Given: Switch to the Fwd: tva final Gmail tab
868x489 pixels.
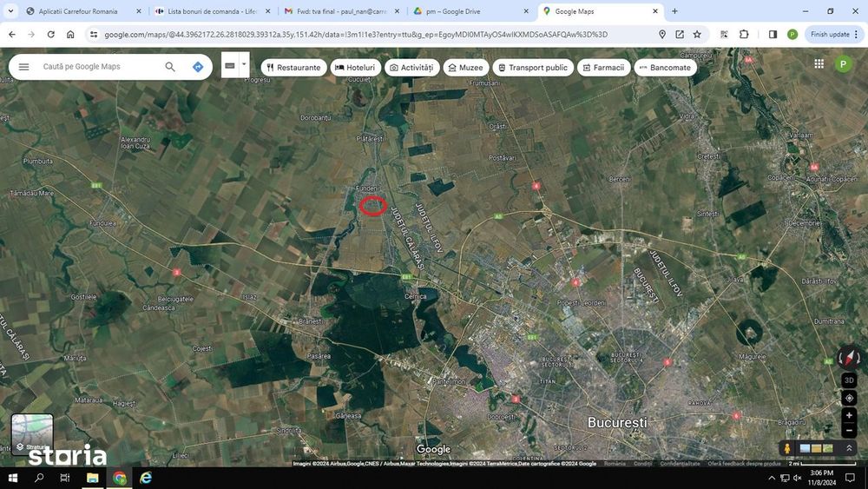Looking at the screenshot, I should coord(341,11).
